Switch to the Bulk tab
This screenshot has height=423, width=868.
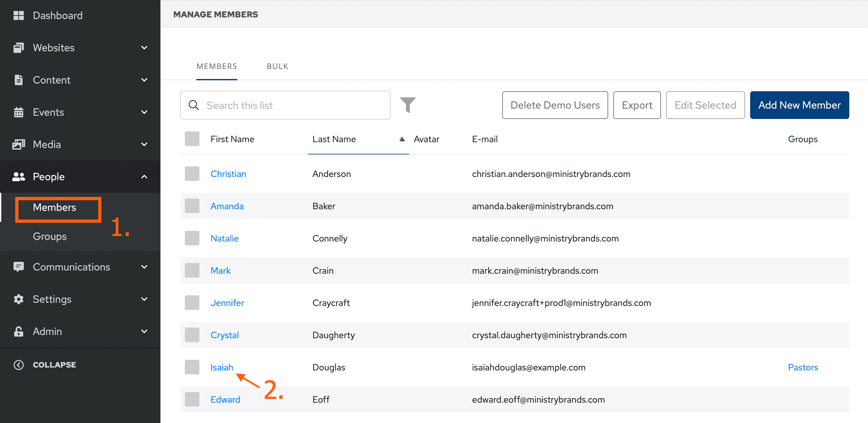pyautogui.click(x=277, y=66)
